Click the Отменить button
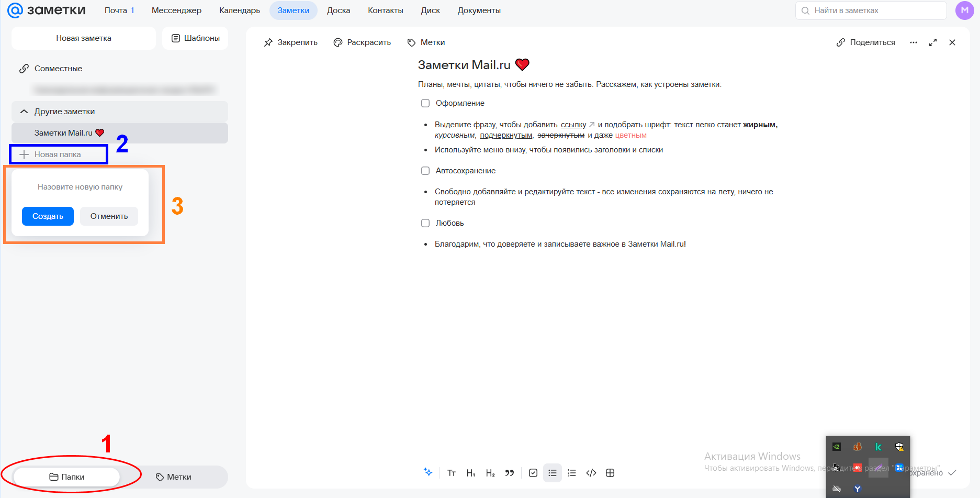980x498 pixels. (x=109, y=216)
